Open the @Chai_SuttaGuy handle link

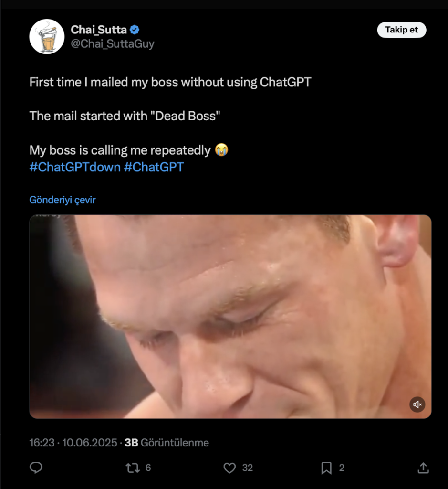click(113, 44)
